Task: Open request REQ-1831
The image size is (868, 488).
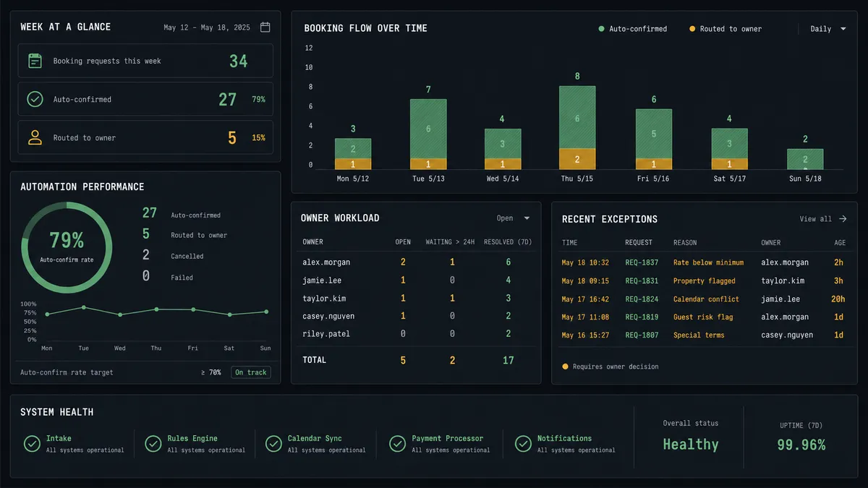Action: click(642, 281)
